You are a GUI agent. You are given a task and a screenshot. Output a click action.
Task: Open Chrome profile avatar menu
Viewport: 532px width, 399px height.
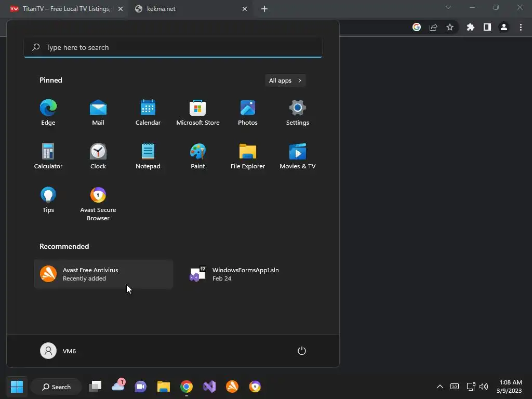504,27
